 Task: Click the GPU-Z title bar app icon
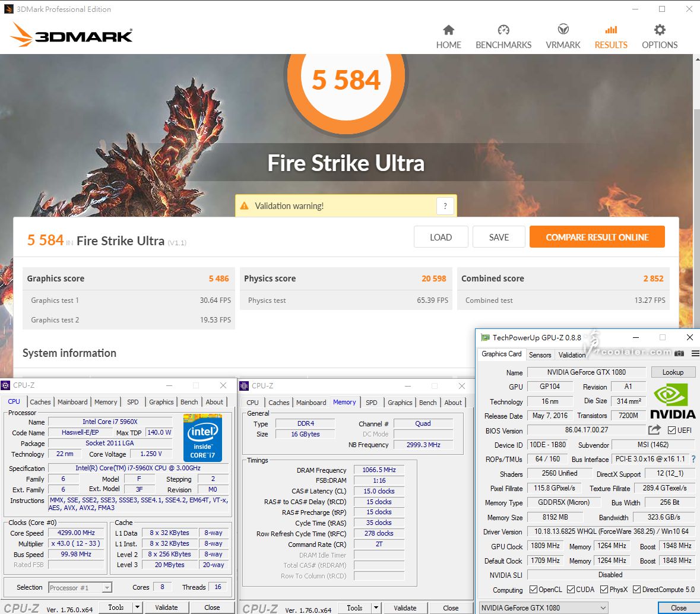pyautogui.click(x=485, y=338)
